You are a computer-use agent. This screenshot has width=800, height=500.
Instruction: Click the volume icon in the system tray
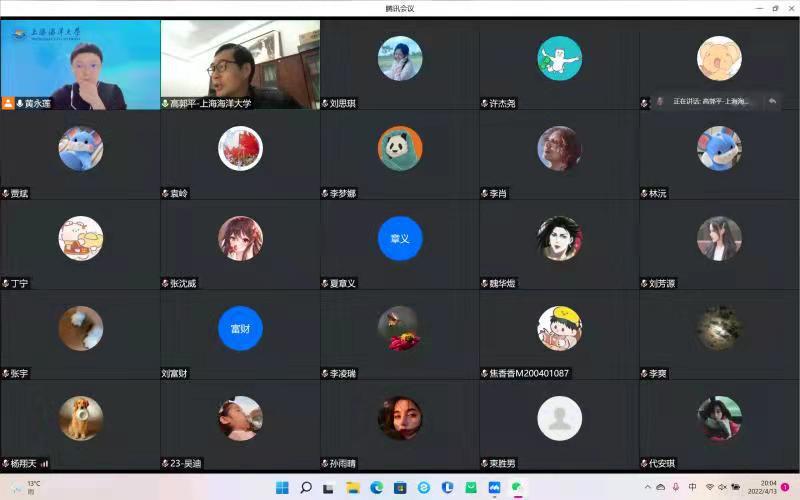pyautogui.click(x=724, y=487)
